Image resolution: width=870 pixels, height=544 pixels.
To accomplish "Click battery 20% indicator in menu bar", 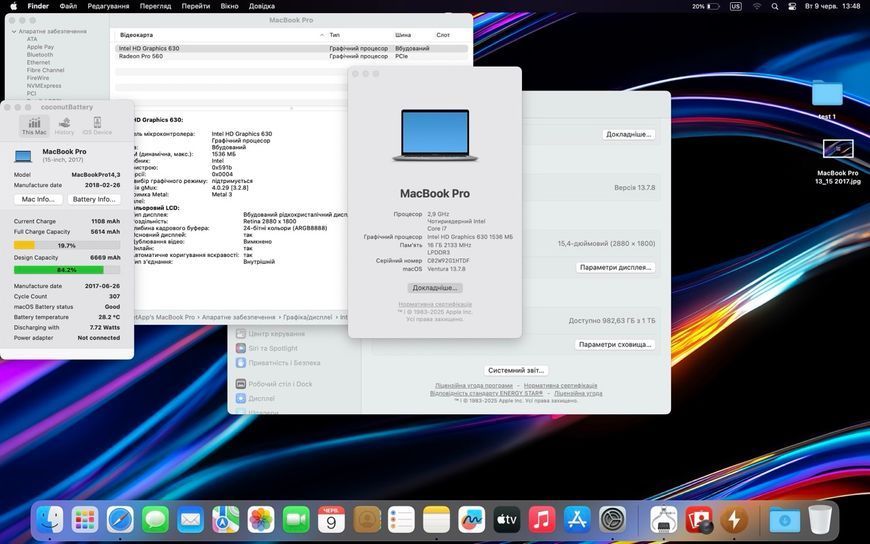I will [706, 6].
